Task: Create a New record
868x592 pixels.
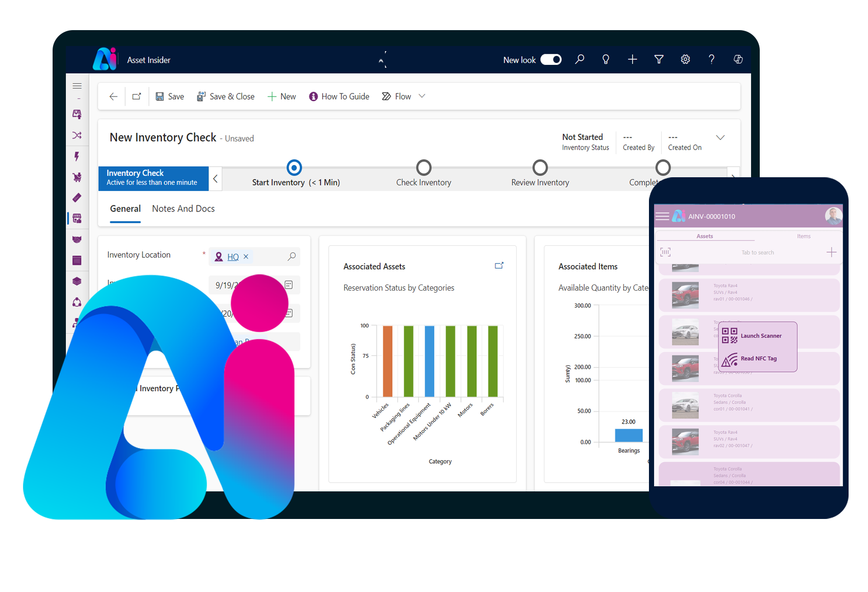Action: [282, 97]
